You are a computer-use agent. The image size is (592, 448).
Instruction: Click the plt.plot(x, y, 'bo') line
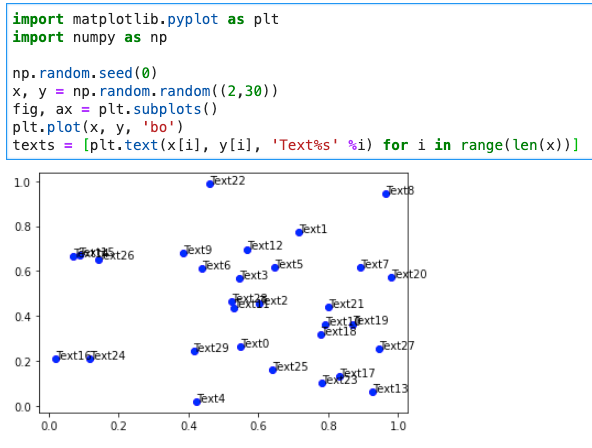(x=98, y=127)
